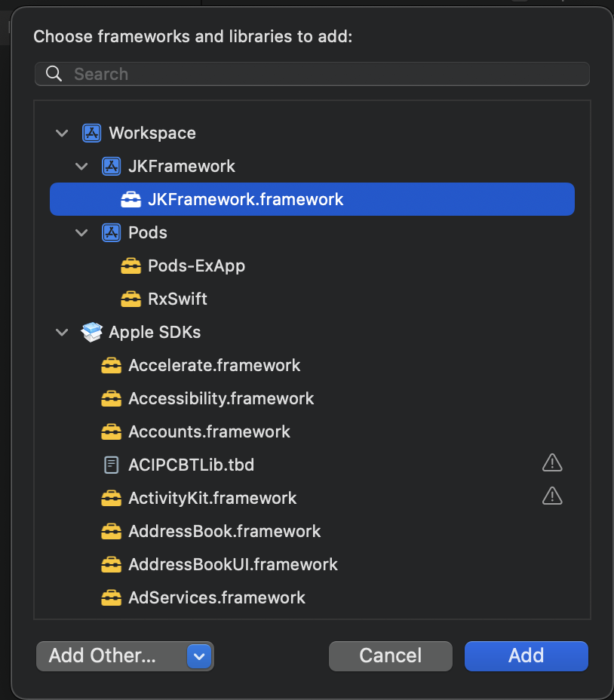
Task: Click the Pods-ExApp toolbox icon
Action: [130, 266]
